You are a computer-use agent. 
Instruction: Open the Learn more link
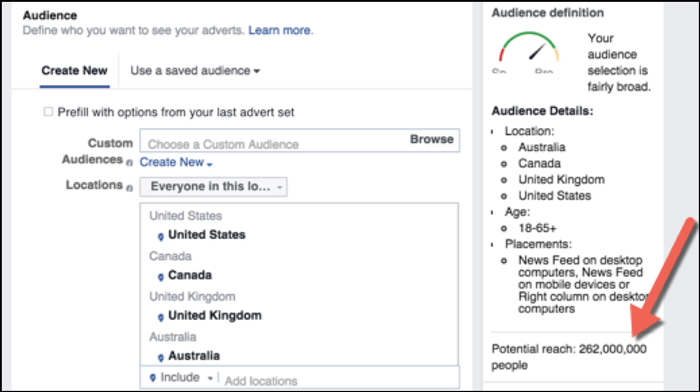279,30
